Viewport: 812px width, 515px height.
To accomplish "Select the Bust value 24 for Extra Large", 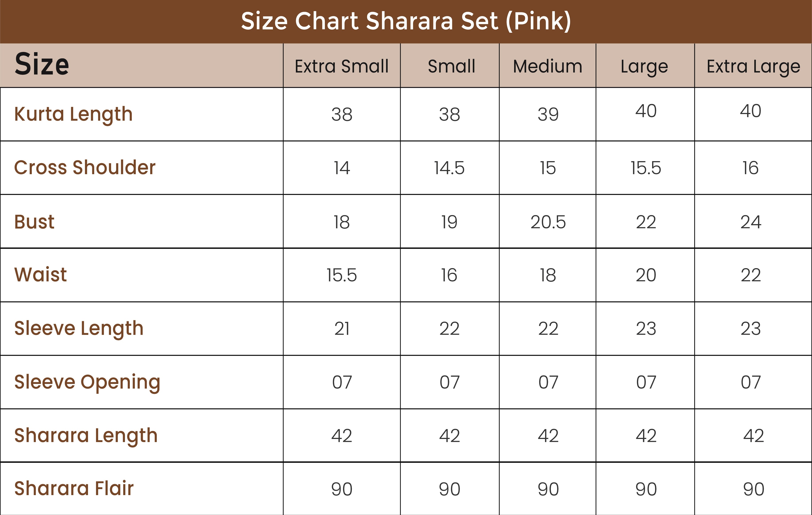I will tap(751, 222).
